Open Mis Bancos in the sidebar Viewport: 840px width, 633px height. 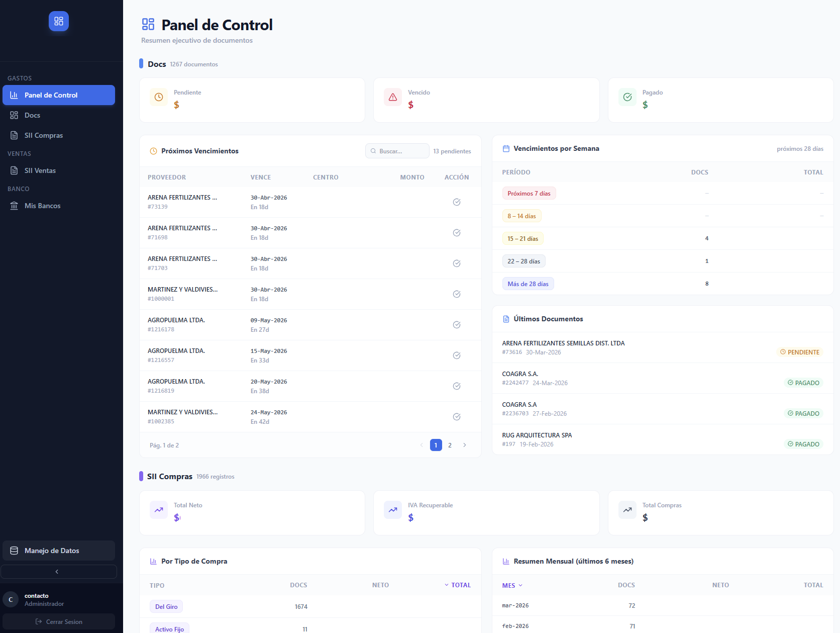[x=59, y=206]
